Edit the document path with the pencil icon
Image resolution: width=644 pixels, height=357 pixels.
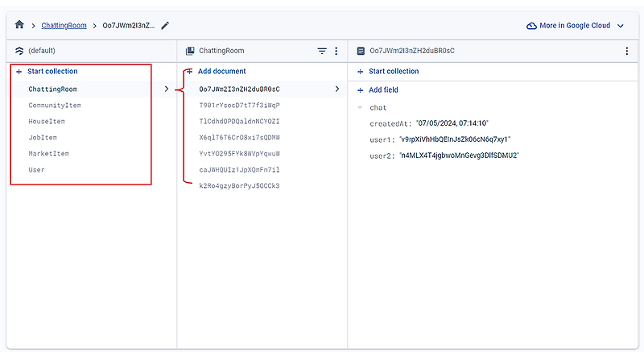(x=165, y=26)
